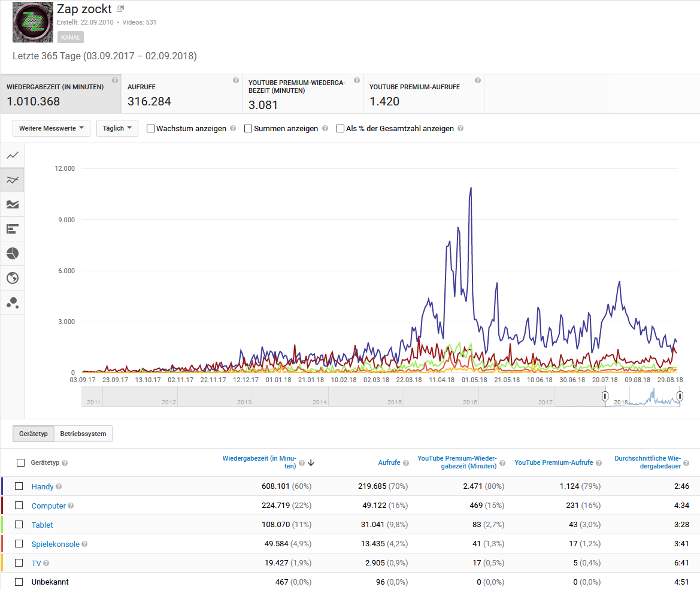
Task: Open the pie chart view icon
Action: click(x=13, y=253)
